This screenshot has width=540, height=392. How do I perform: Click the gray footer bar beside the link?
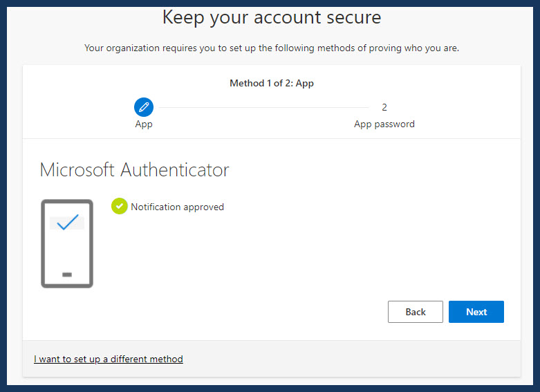351,359
